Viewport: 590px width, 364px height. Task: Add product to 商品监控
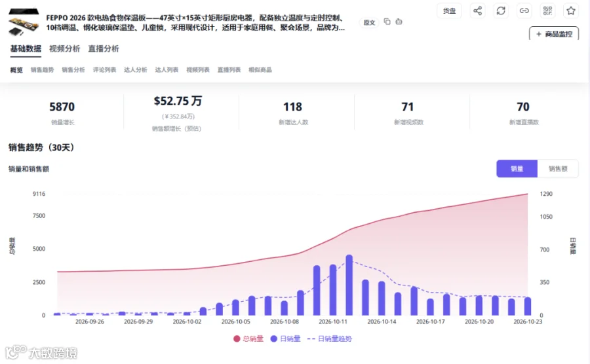point(554,34)
